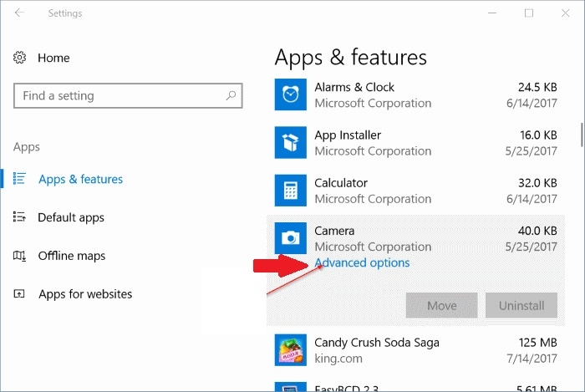Screen dimensions: 585x392
Task: Select the Candy Crush Soda Saga icon
Action: 291,350
